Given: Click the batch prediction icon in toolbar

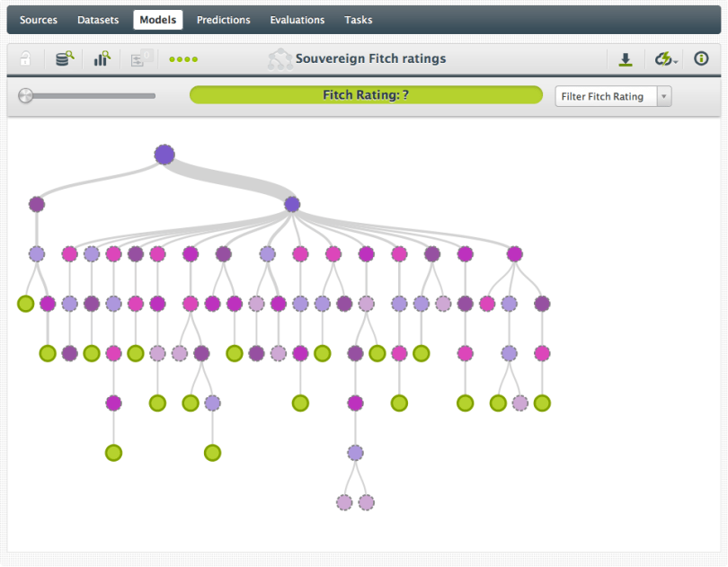Looking at the screenshot, I should [142, 59].
